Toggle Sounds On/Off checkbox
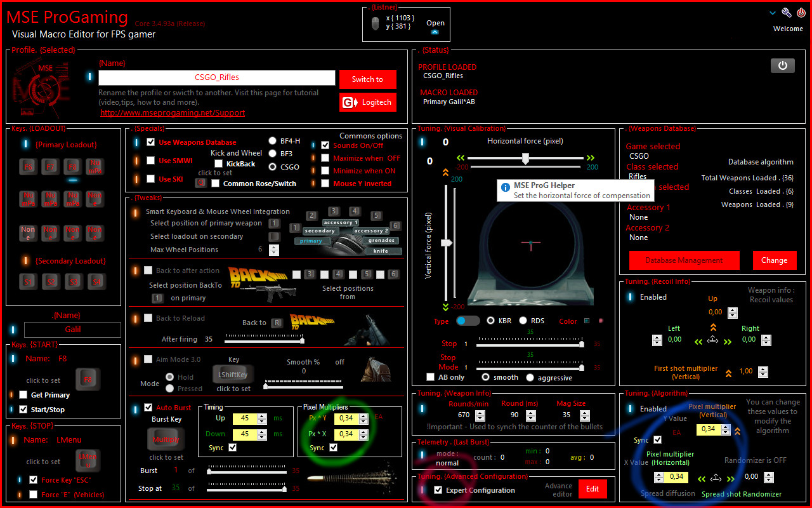 click(325, 145)
